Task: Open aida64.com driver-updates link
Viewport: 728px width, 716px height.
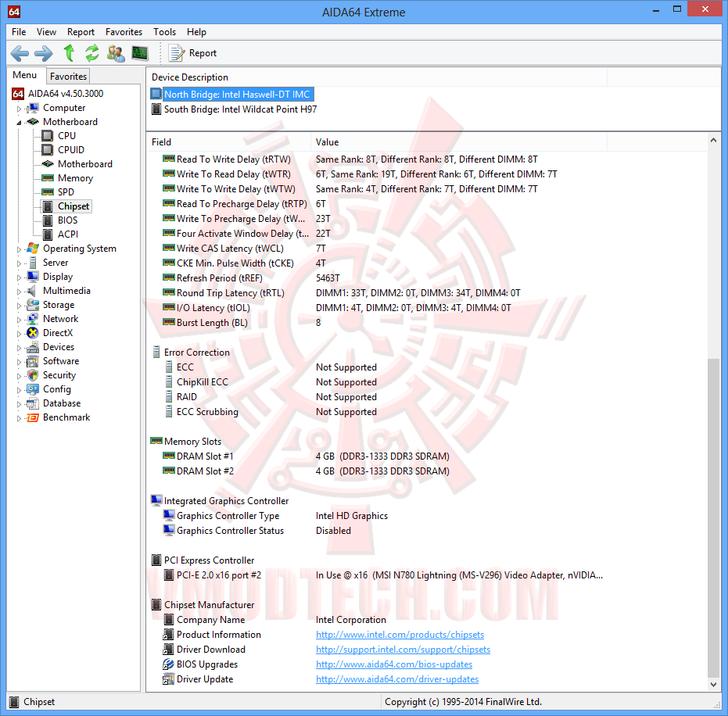Action: tap(397, 679)
